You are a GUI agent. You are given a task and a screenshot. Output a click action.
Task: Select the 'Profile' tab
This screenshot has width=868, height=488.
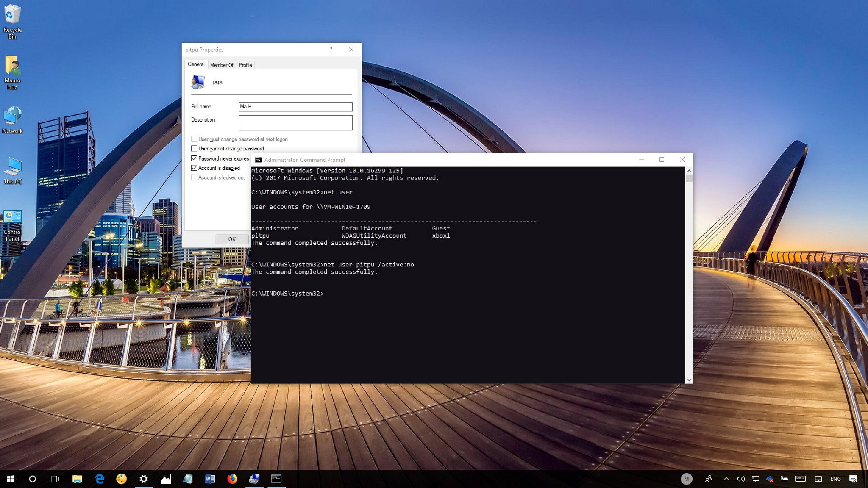[x=245, y=64]
